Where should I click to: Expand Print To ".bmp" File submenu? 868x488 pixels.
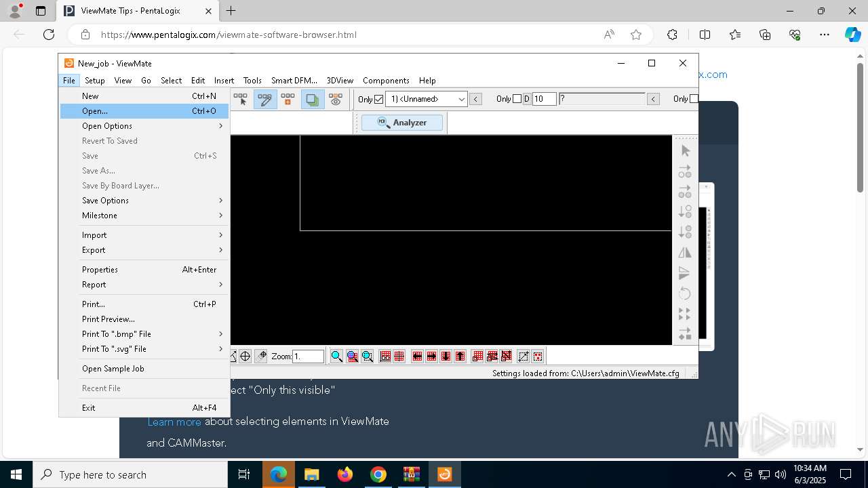(144, 334)
